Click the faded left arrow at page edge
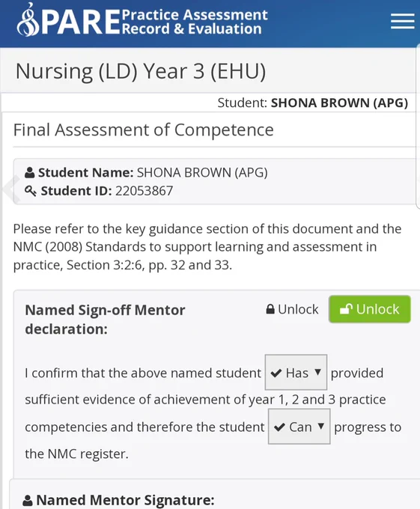The height and width of the screenshot is (509, 420). [x=12, y=189]
